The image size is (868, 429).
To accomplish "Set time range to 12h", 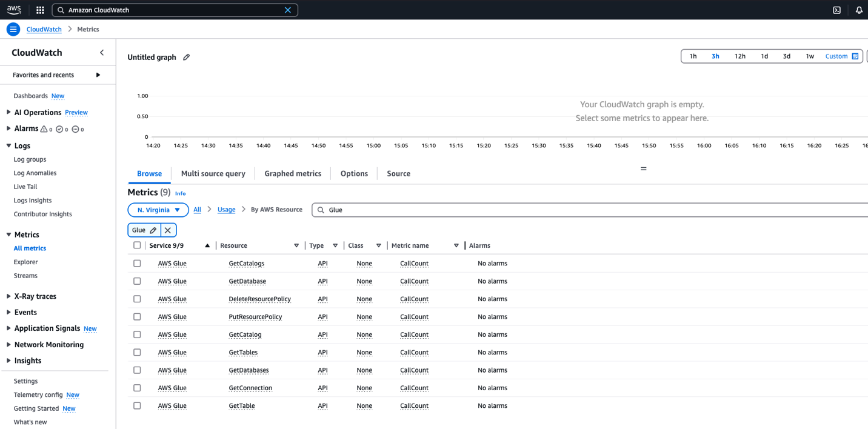I will coord(739,56).
